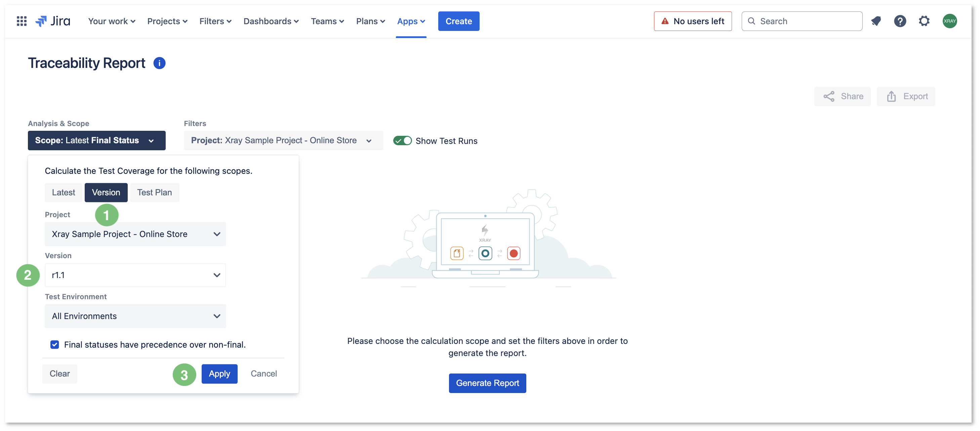Click the Jira logo
The height and width of the screenshot is (431, 980).
(53, 21)
